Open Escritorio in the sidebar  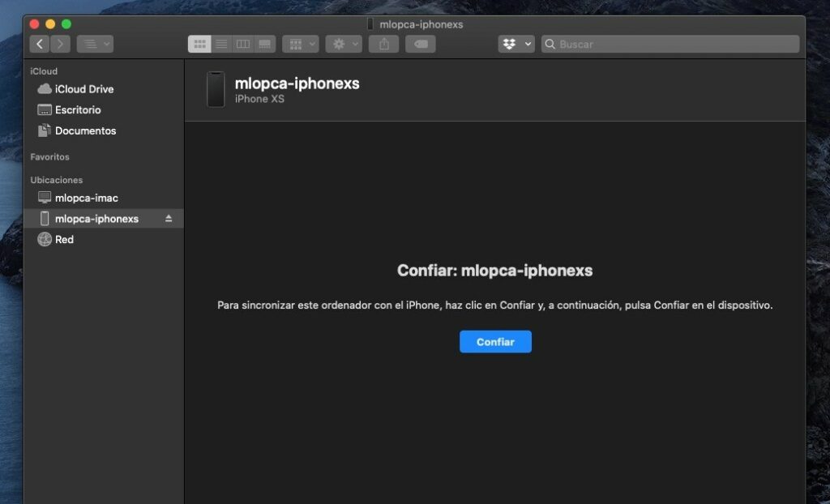point(104,109)
